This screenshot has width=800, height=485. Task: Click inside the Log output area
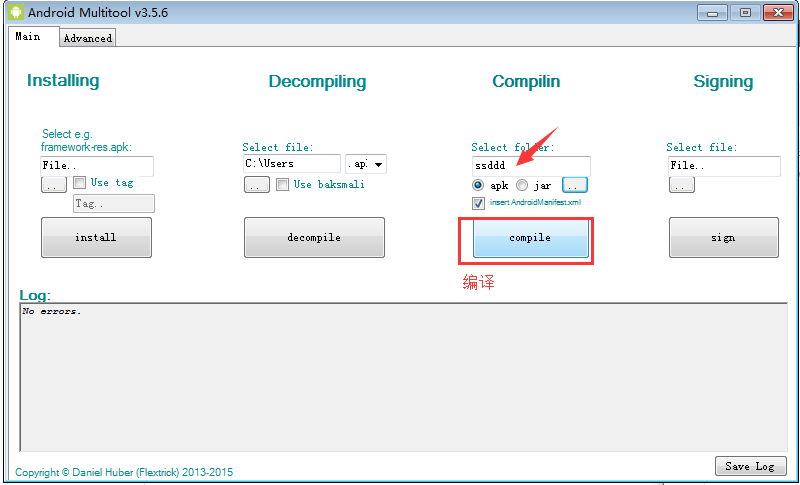pos(404,377)
